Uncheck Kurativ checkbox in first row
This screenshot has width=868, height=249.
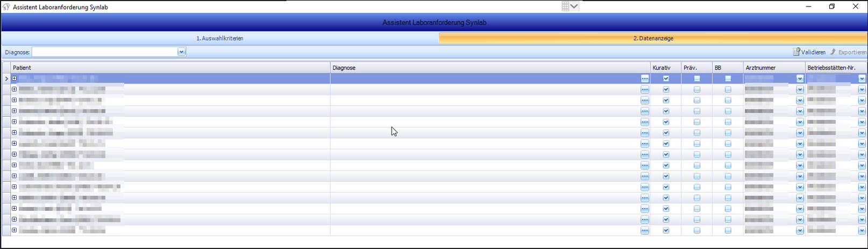pos(666,79)
